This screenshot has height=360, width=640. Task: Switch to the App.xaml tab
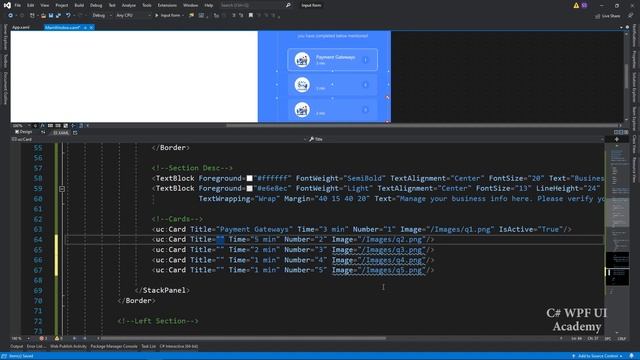21,27
